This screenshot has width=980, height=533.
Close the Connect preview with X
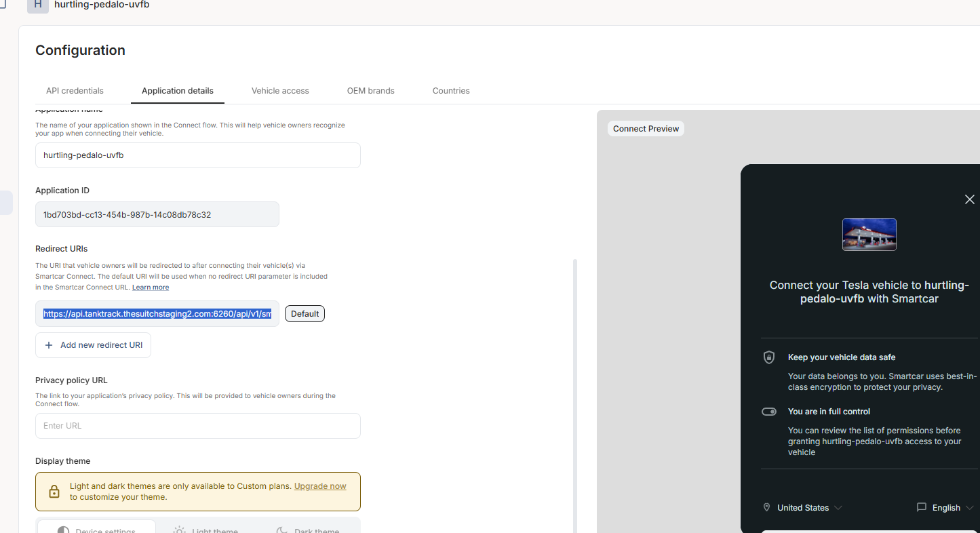[969, 199]
